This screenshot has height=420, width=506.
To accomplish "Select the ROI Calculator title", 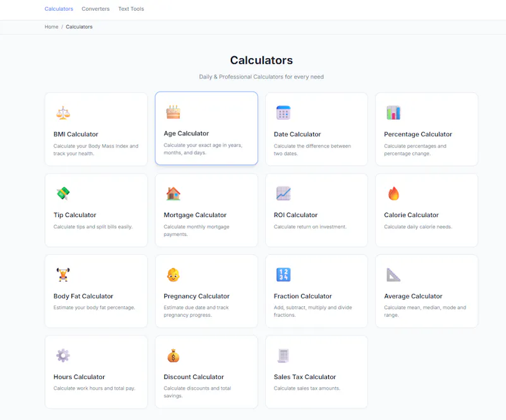I will pyautogui.click(x=295, y=215).
